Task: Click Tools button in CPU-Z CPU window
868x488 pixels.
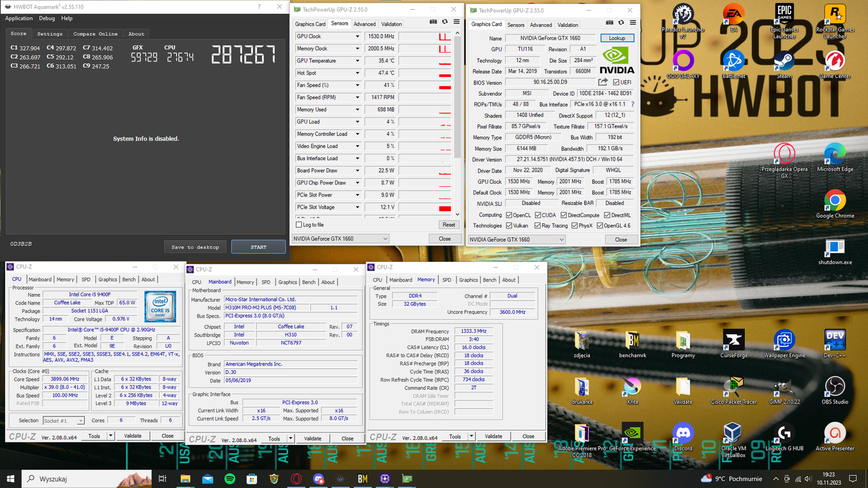Action: coord(94,436)
